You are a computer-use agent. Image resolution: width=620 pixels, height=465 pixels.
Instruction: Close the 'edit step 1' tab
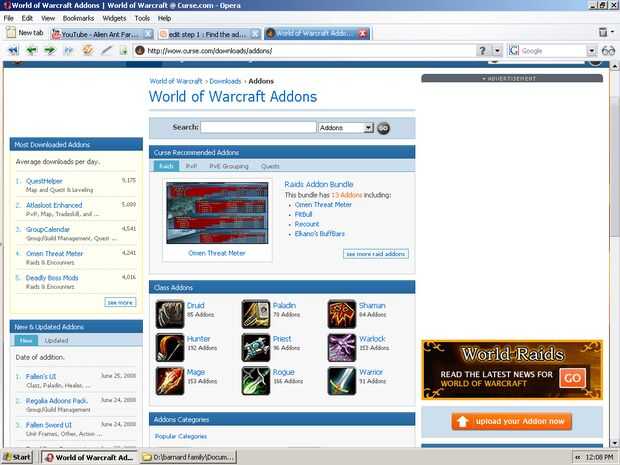tap(256, 34)
